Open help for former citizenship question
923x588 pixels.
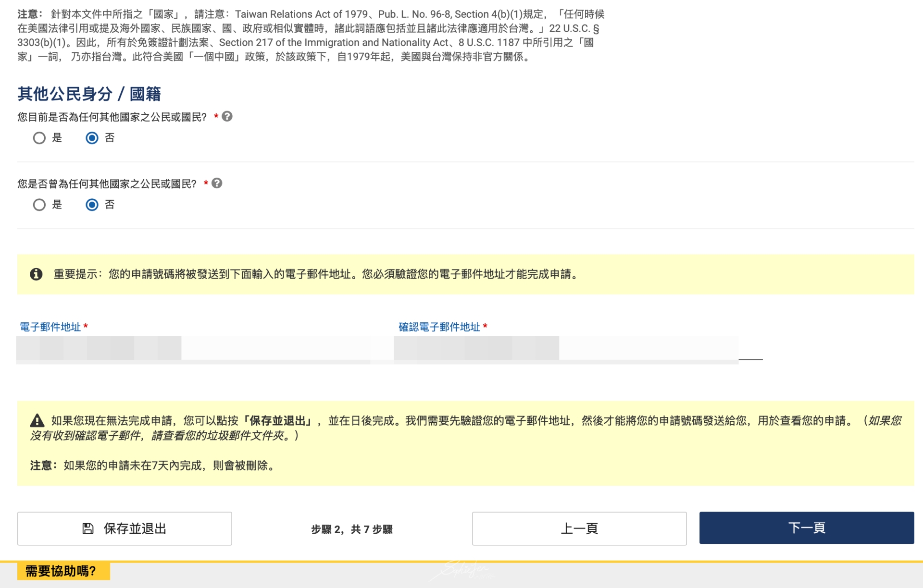click(x=216, y=183)
